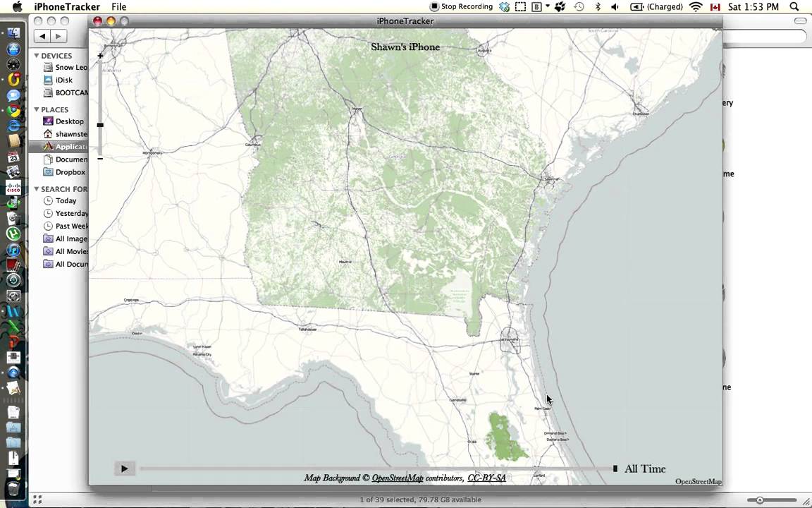
Task: Open Documents in Finder sidebar
Action: point(66,159)
